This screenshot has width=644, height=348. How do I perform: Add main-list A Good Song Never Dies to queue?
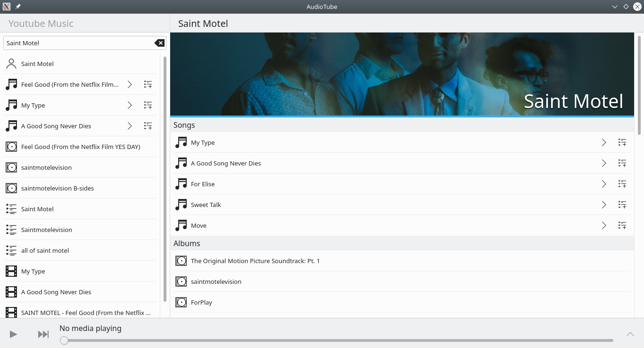coord(622,163)
